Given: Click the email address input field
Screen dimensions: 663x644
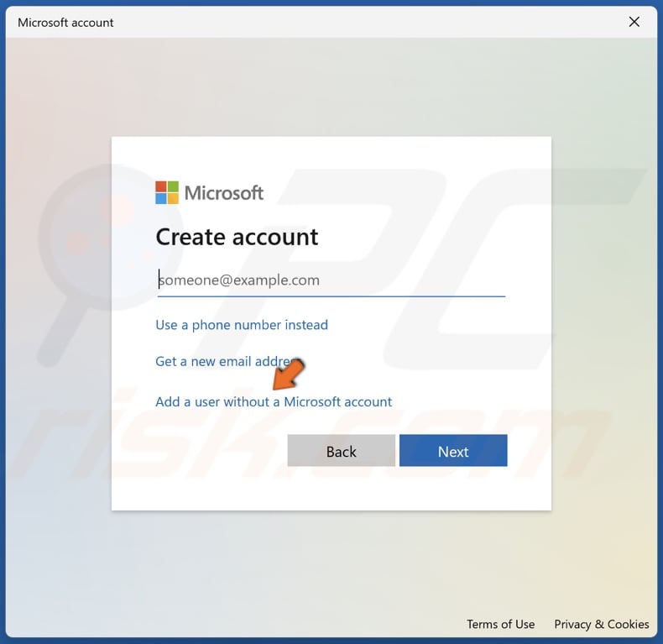Looking at the screenshot, I should coord(331,280).
